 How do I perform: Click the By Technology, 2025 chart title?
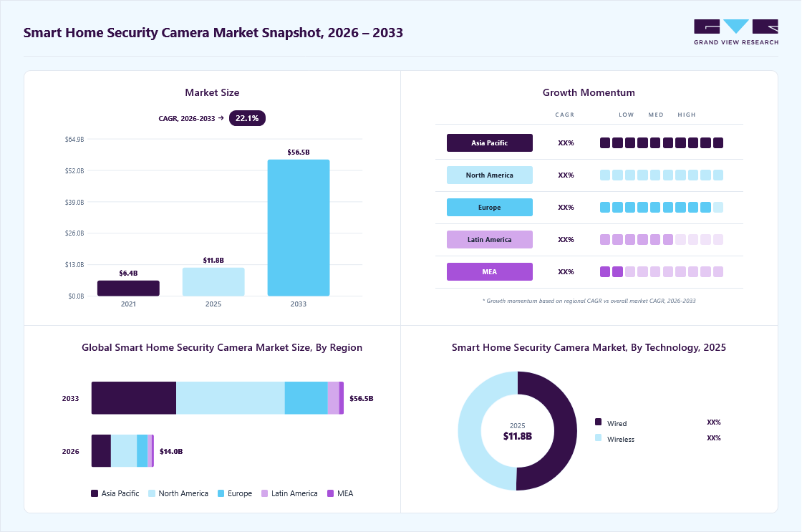(589, 348)
